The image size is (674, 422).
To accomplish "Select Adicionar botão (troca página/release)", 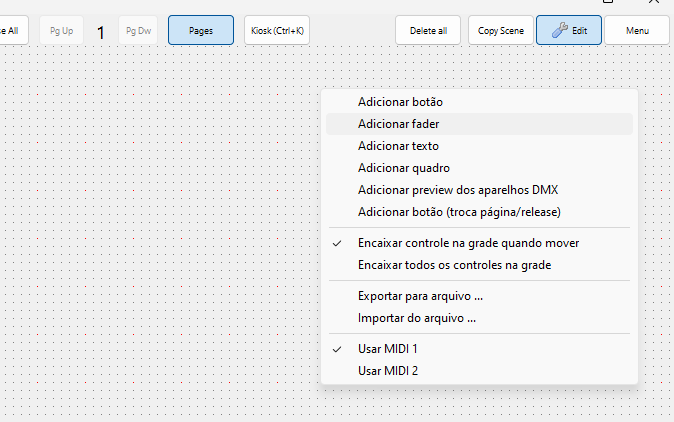I will tap(479, 212).
